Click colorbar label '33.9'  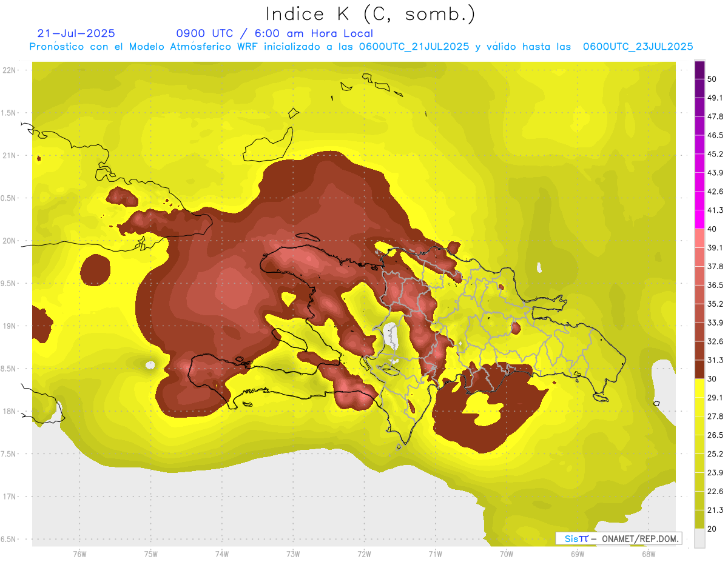(715, 323)
